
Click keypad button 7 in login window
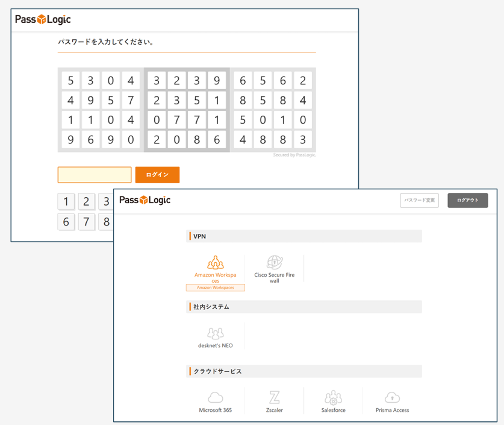tap(86, 222)
